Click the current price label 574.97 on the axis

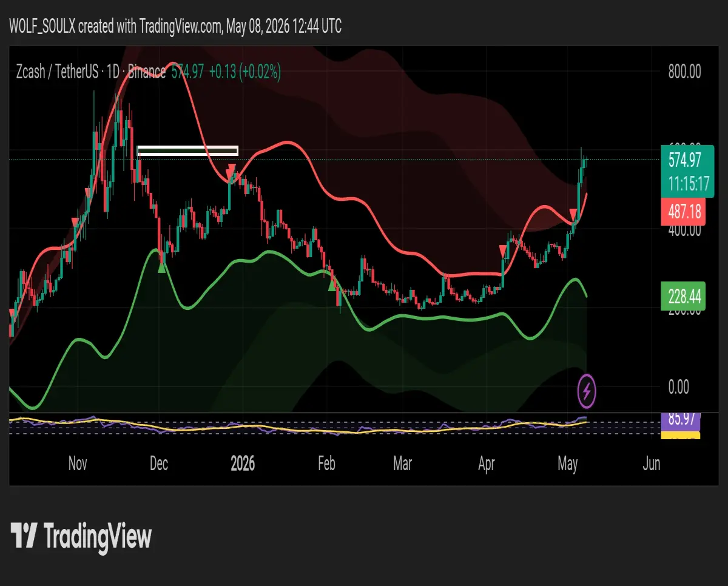[x=687, y=160]
